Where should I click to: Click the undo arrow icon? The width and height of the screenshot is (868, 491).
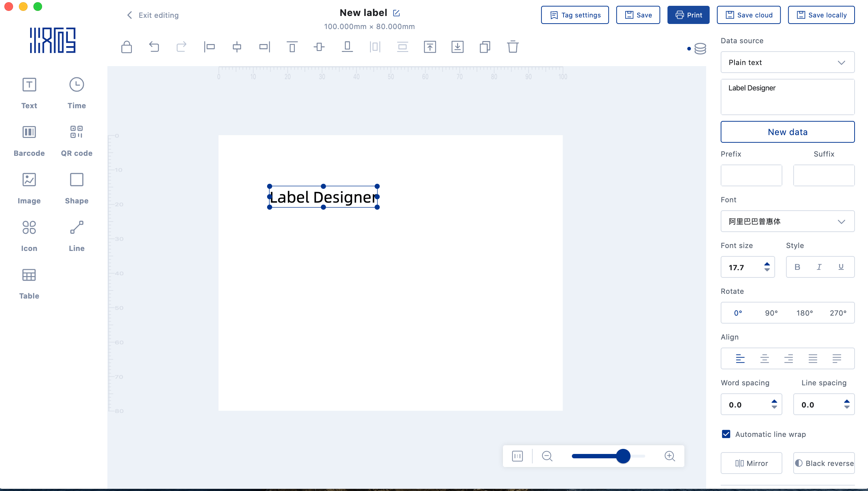pyautogui.click(x=154, y=47)
